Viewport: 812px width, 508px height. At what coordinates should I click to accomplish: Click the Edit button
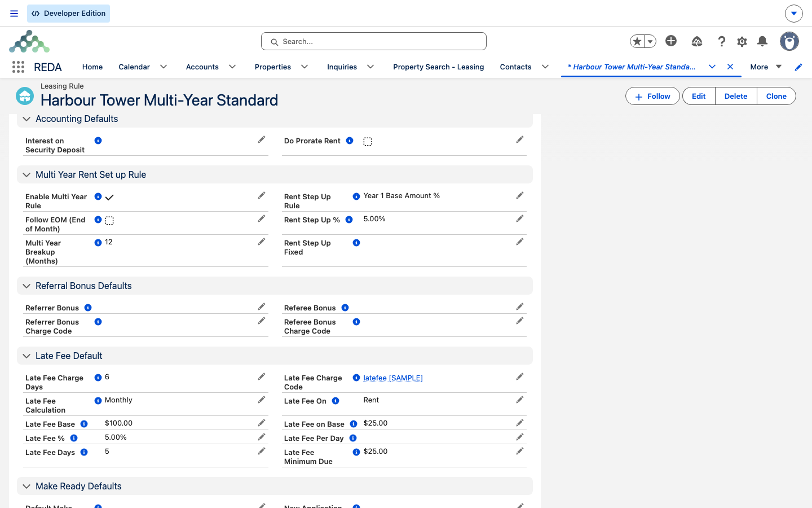tap(699, 96)
